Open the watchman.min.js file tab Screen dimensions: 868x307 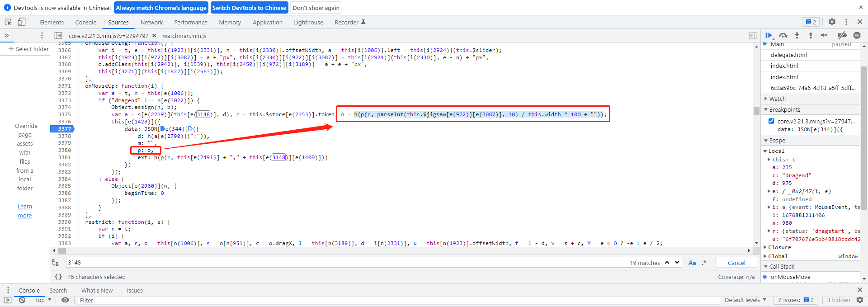[x=184, y=36]
